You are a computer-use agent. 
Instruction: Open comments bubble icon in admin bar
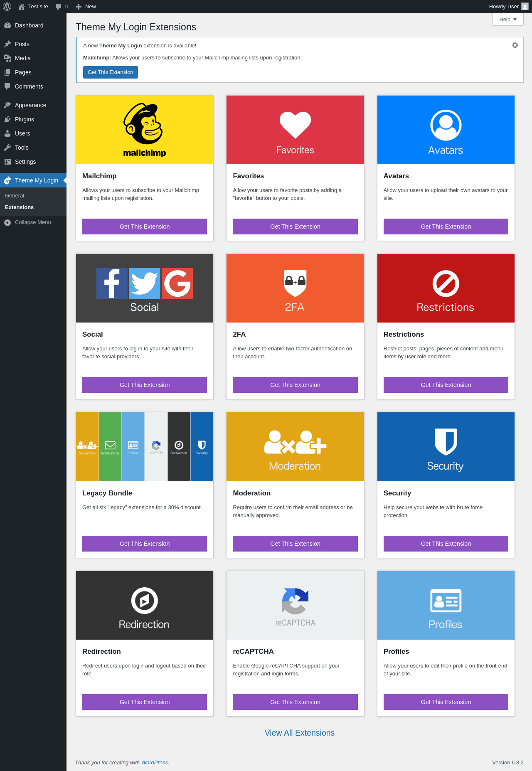pos(59,7)
